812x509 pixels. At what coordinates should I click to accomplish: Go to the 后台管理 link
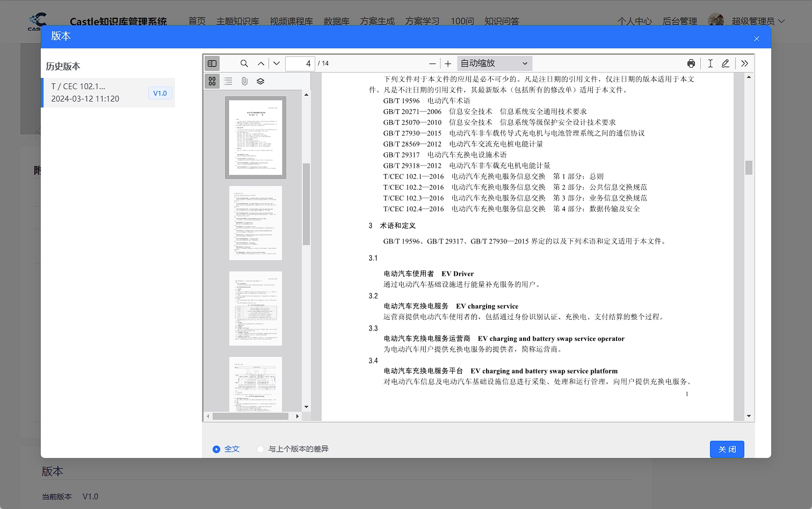[x=679, y=21]
